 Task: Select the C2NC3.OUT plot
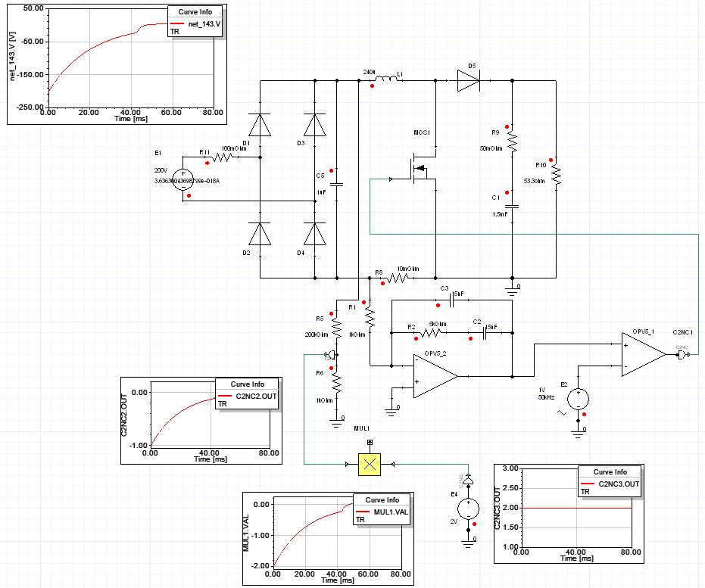click(569, 514)
